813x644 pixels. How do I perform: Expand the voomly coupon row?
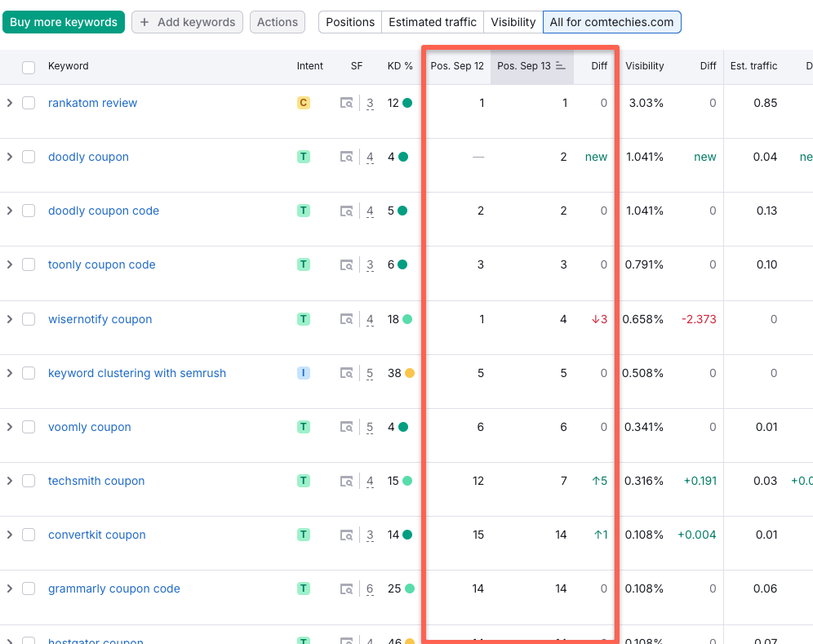9,427
